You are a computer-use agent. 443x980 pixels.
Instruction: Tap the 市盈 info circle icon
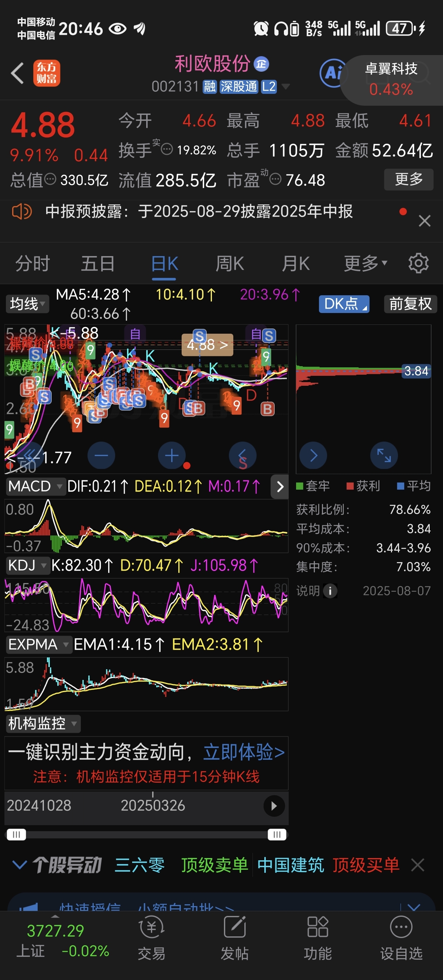click(x=275, y=179)
